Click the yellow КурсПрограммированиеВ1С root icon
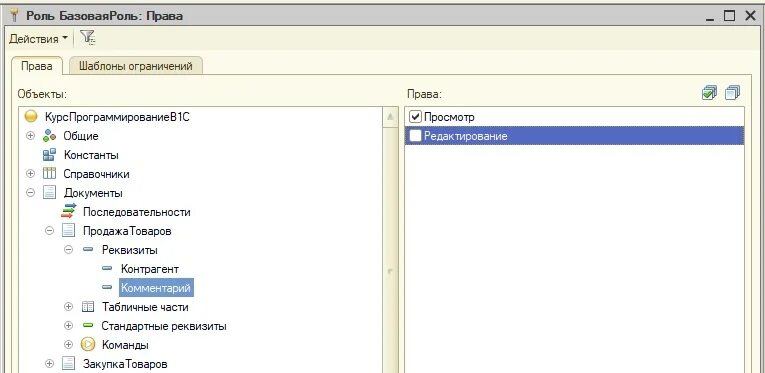Image resolution: width=765 pixels, height=373 pixels. tap(31, 117)
